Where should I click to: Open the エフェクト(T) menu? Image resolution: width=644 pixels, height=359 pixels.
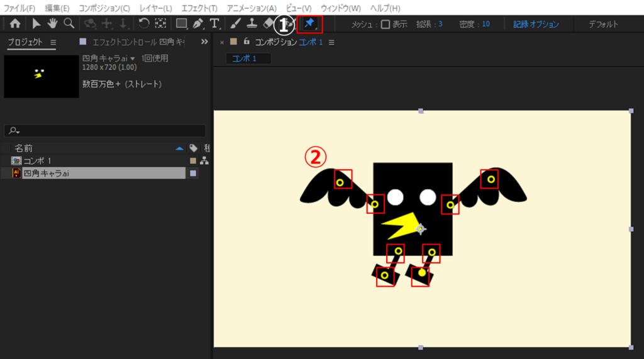click(x=199, y=8)
